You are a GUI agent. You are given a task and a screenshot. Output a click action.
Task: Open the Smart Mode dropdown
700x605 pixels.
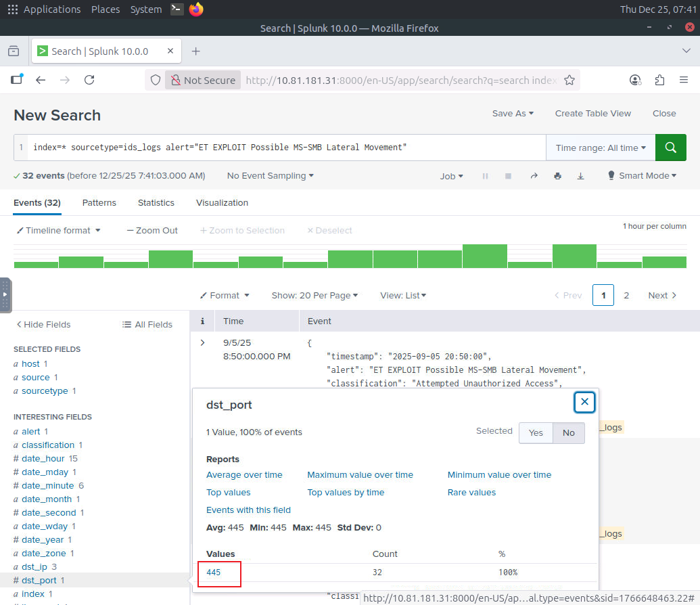point(642,175)
